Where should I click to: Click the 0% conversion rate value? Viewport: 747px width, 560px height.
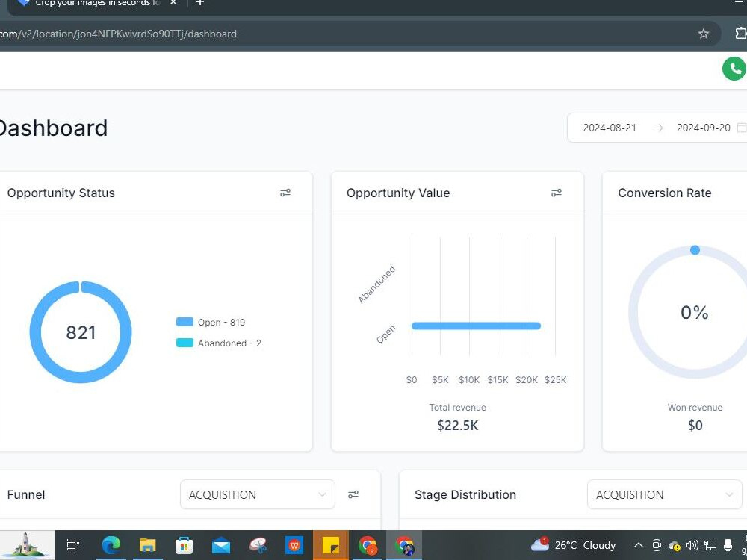(x=695, y=312)
